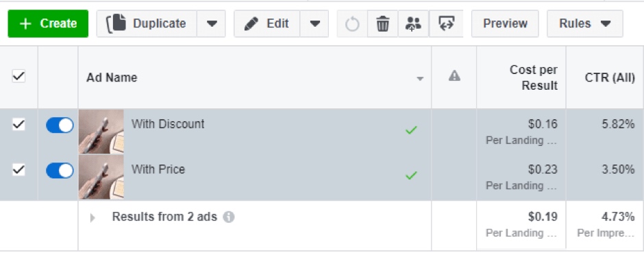Click the green checkmark on With Price
Viewport: 644px width, 253px height.
pos(411,176)
